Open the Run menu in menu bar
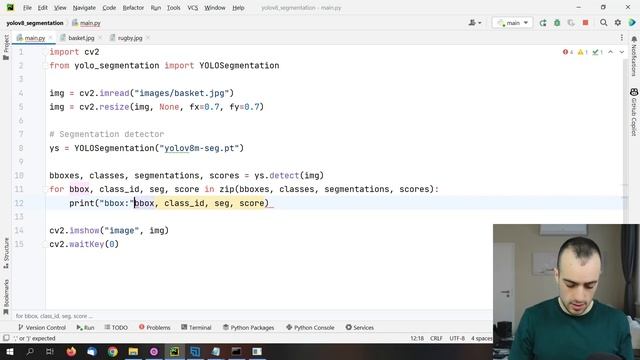Screen dimensions: 640x360 (x=156, y=8)
